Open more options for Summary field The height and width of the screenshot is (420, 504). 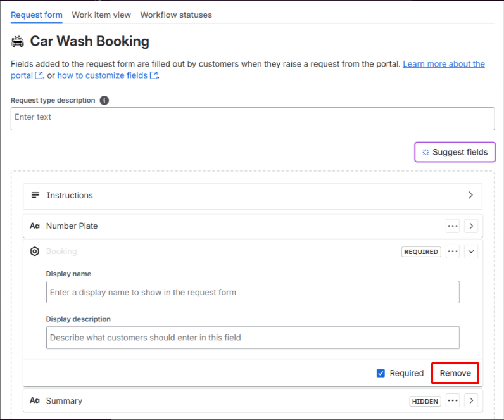(452, 400)
